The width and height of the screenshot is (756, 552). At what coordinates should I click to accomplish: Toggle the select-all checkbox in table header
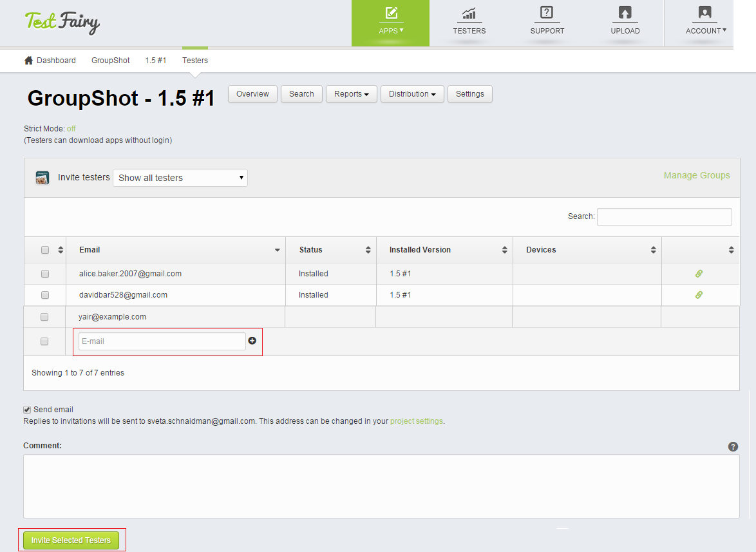tap(45, 250)
